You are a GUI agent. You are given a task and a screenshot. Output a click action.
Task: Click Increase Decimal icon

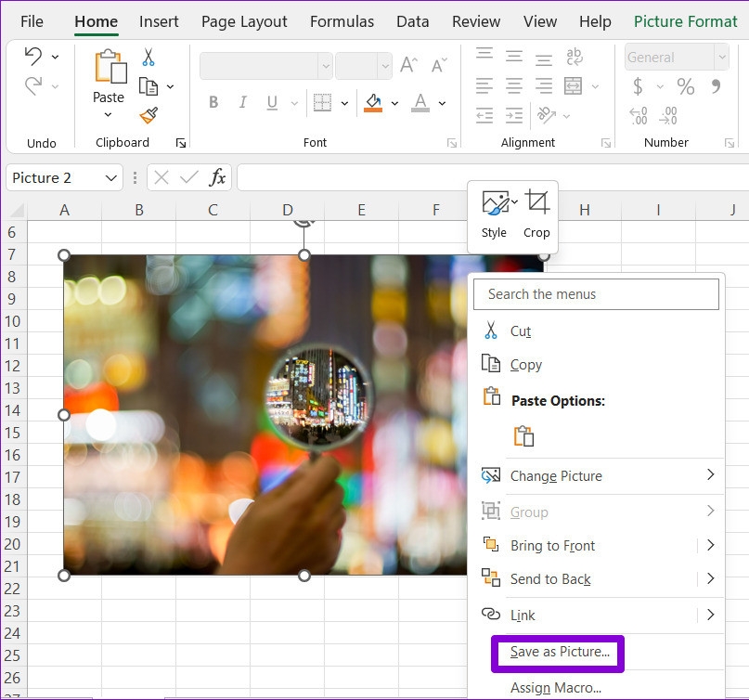[x=639, y=116]
